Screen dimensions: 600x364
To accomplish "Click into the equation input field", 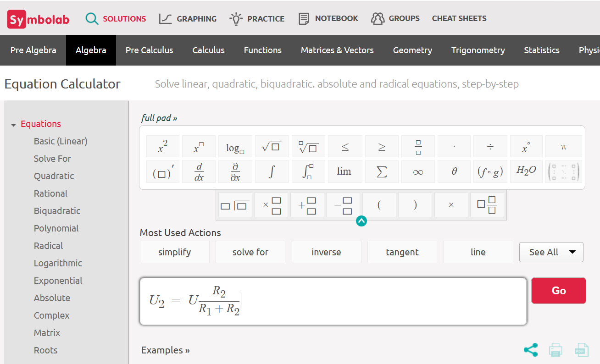I will [x=367, y=301].
